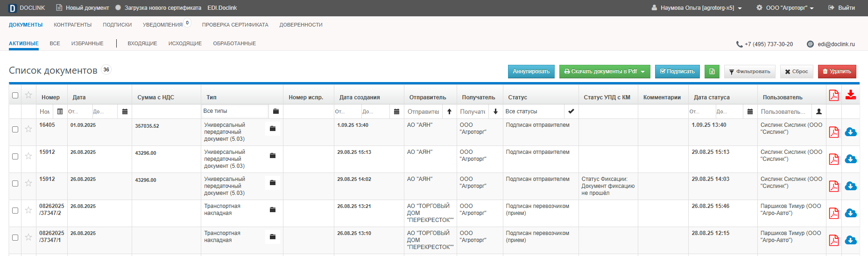Viewport: 868px width, 256px height.
Task: Switch to the АКТИВНЫЕ tab
Action: click(x=24, y=43)
